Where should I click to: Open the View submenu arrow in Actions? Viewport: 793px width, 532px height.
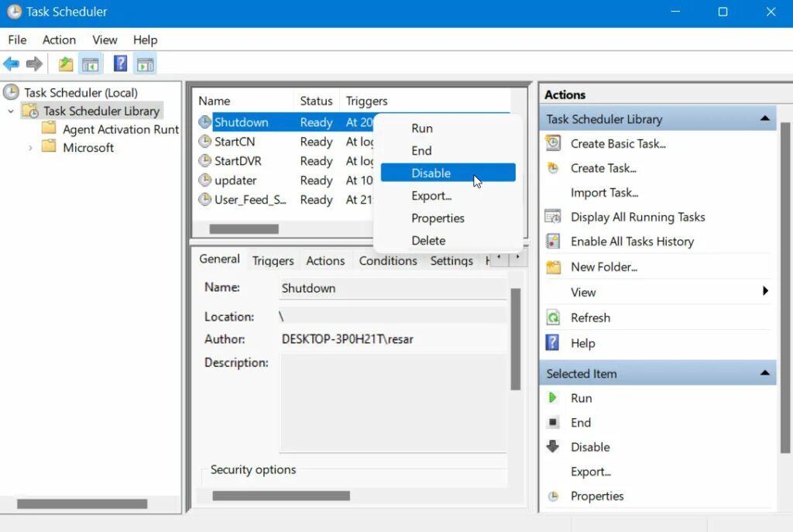click(x=765, y=291)
